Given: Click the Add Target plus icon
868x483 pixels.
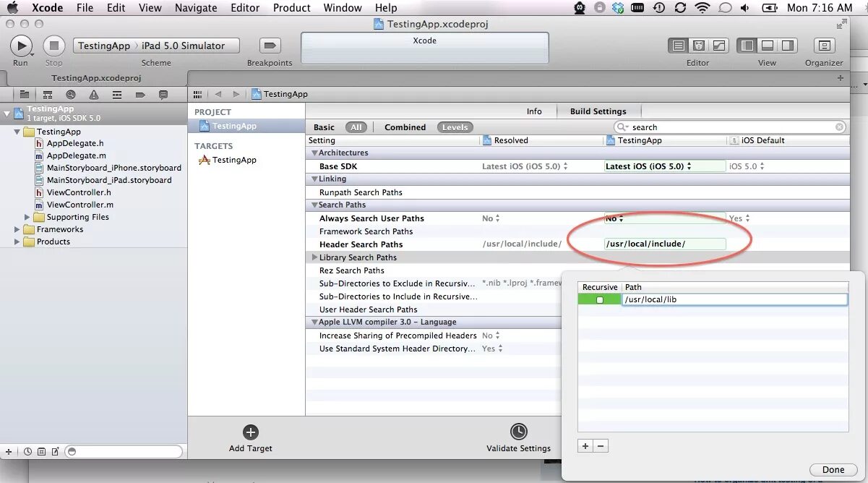Looking at the screenshot, I should [x=251, y=432].
